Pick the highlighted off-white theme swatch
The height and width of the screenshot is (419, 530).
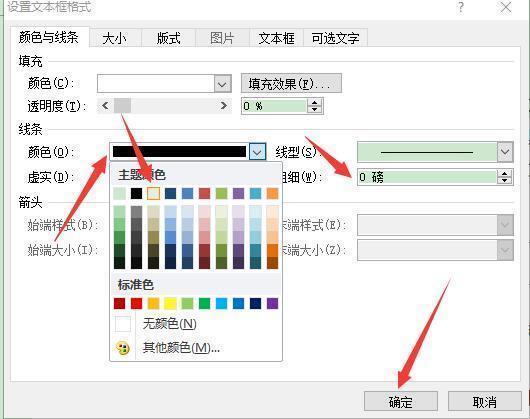153,194
